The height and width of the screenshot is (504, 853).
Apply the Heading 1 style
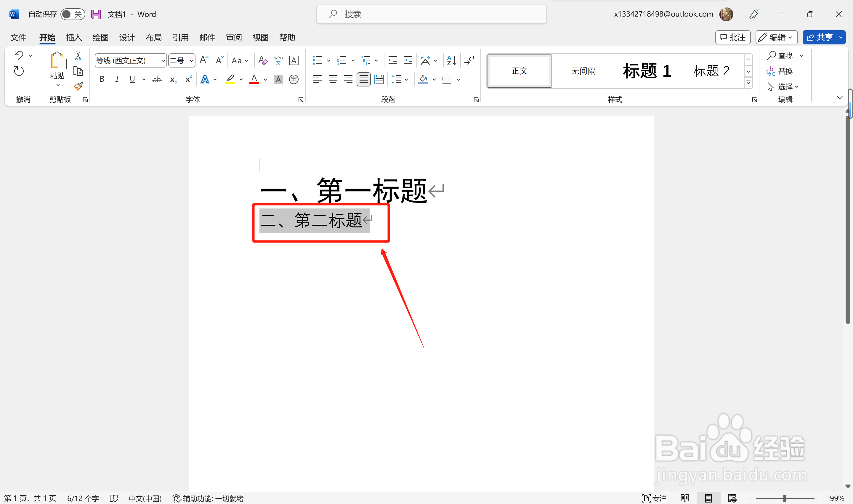(x=647, y=71)
